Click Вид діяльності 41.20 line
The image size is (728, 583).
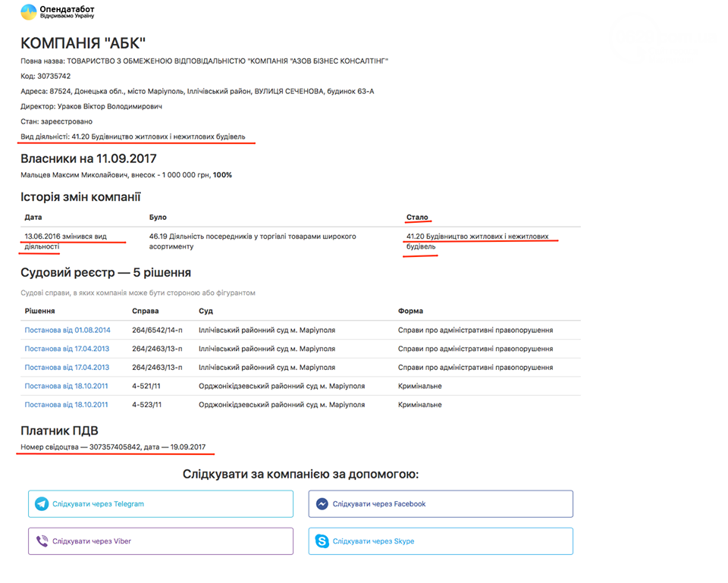click(133, 136)
